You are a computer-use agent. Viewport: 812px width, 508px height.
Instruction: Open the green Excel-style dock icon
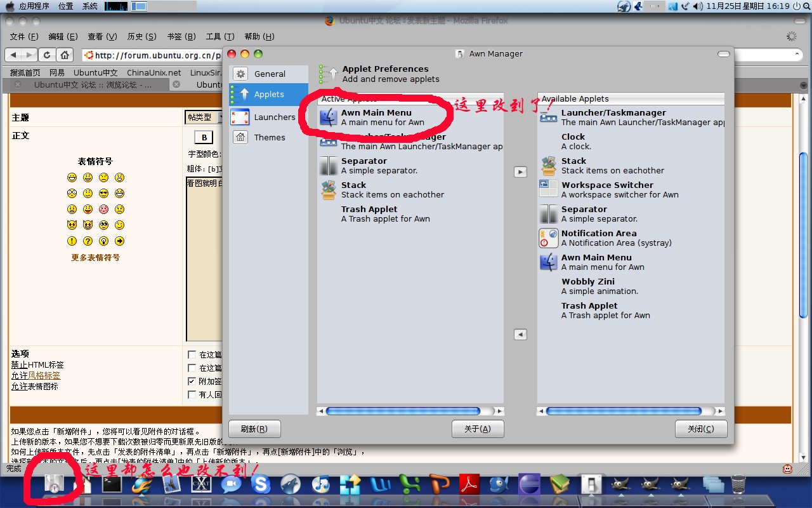pos(410,485)
